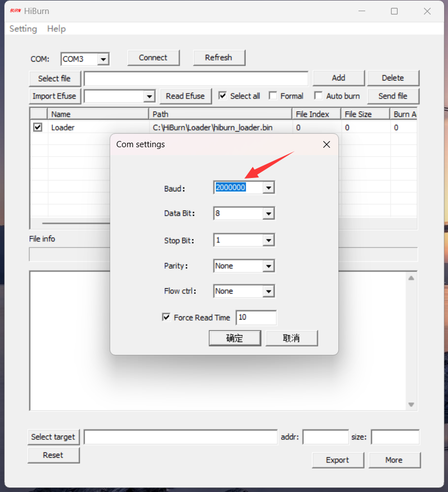Click the size input field

(x=395, y=437)
